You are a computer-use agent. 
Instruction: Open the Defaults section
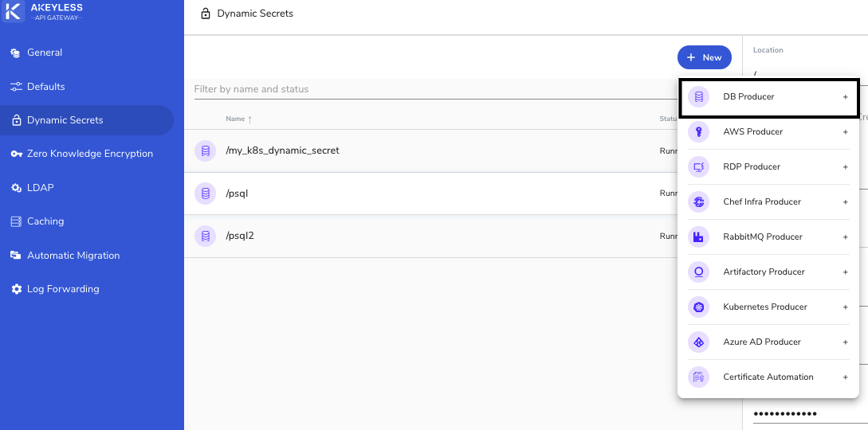click(x=87, y=87)
